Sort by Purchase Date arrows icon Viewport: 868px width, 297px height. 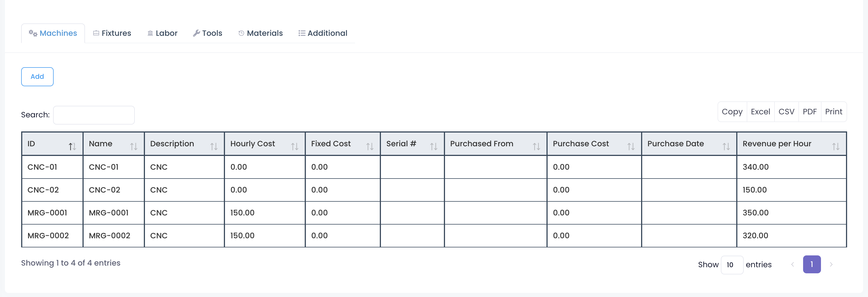pyautogui.click(x=726, y=147)
